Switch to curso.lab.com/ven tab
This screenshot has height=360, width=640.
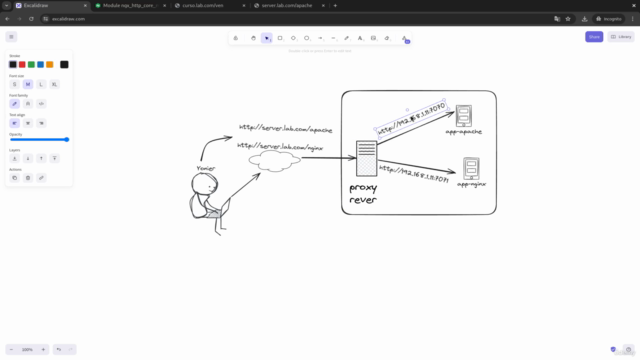coord(210,6)
